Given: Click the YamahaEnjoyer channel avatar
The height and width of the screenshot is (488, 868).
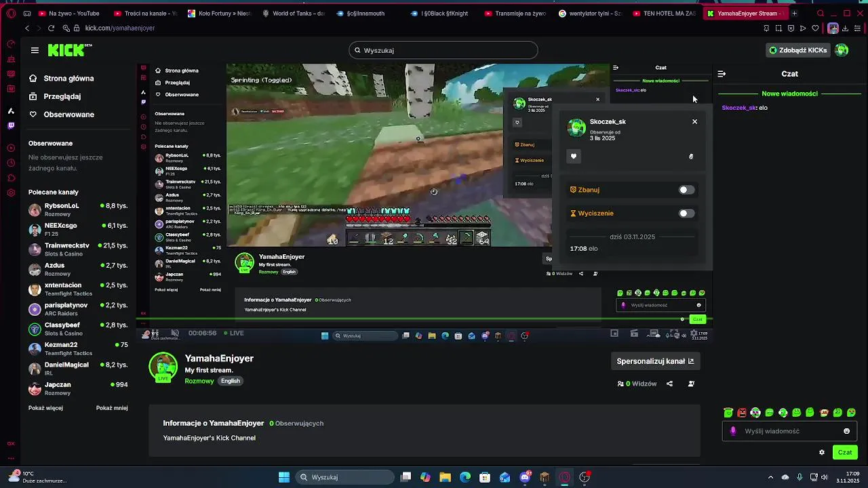Looking at the screenshot, I should pos(163,367).
